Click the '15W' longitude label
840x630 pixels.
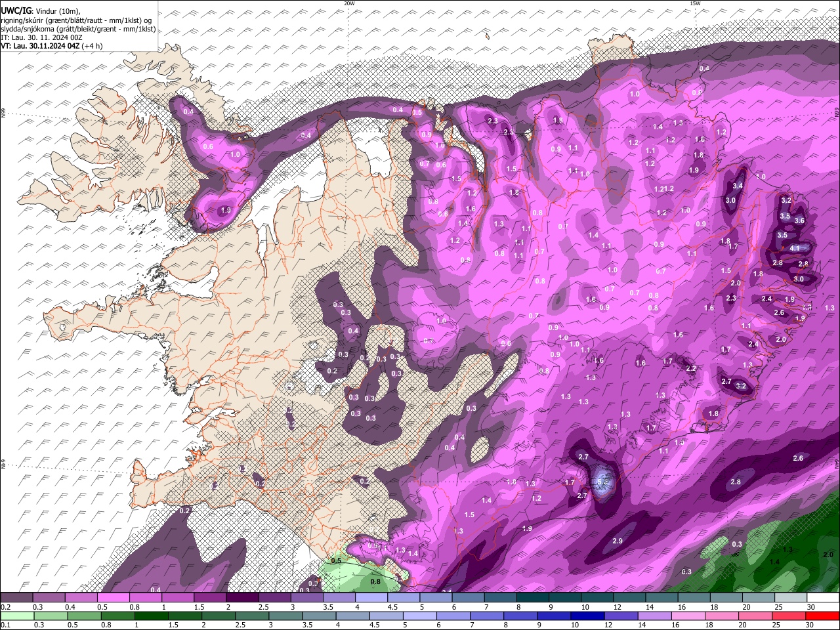(694, 3)
